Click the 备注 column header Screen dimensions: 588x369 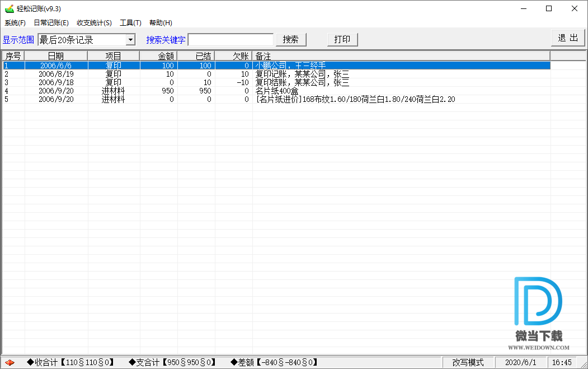pyautogui.click(x=401, y=56)
